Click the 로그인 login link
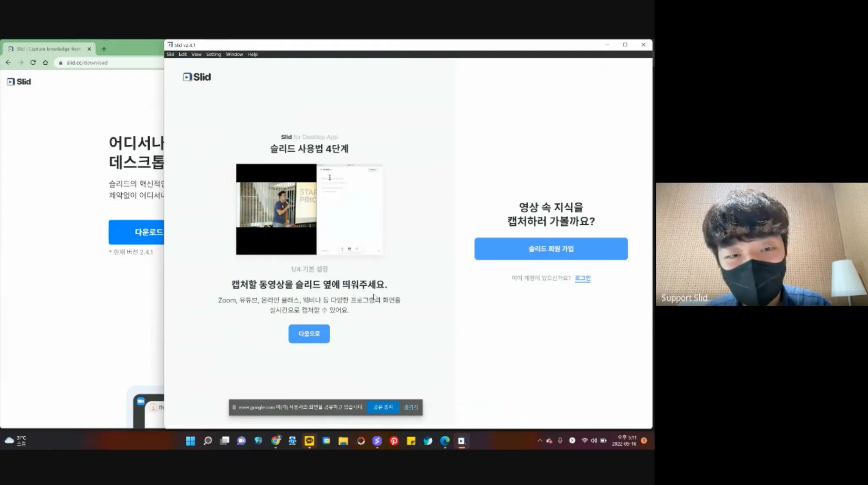 [582, 278]
